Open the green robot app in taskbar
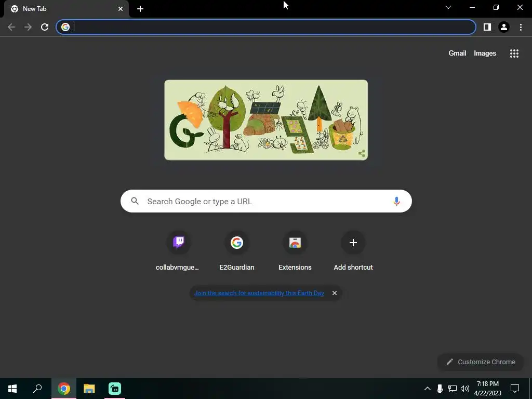The image size is (532, 399). point(115,389)
